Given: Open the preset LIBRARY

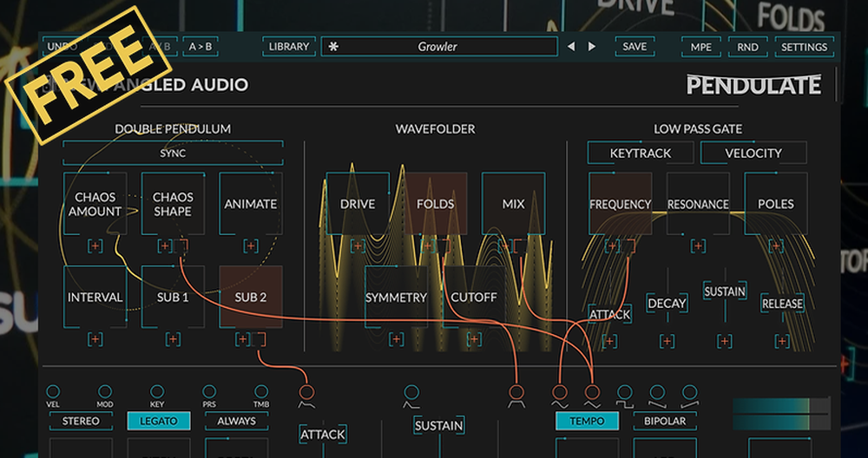Looking at the screenshot, I should (288, 47).
